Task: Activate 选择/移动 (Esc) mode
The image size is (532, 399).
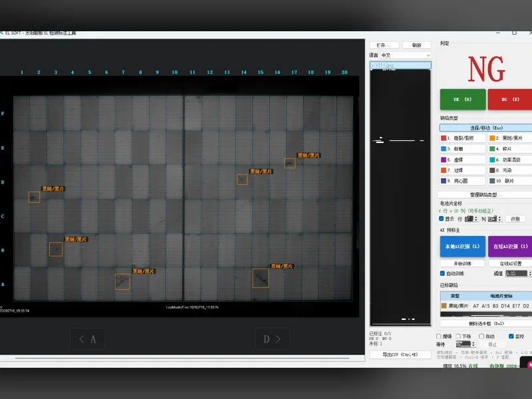Action: (x=486, y=128)
